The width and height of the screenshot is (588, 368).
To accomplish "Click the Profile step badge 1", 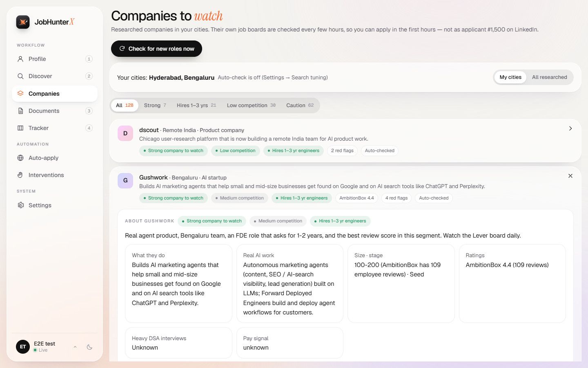I will point(89,59).
